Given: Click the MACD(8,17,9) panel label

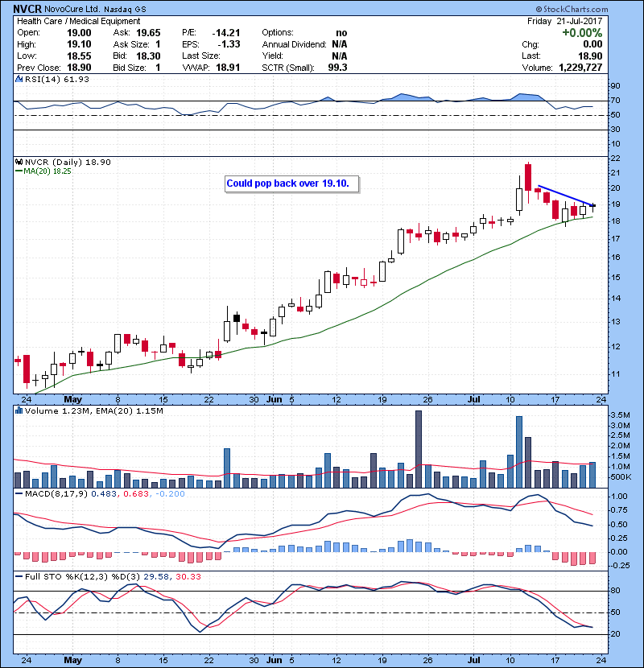Looking at the screenshot, I should point(56,494).
